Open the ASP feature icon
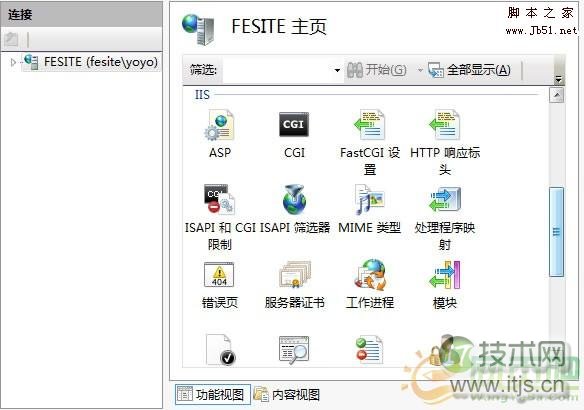 [220, 126]
